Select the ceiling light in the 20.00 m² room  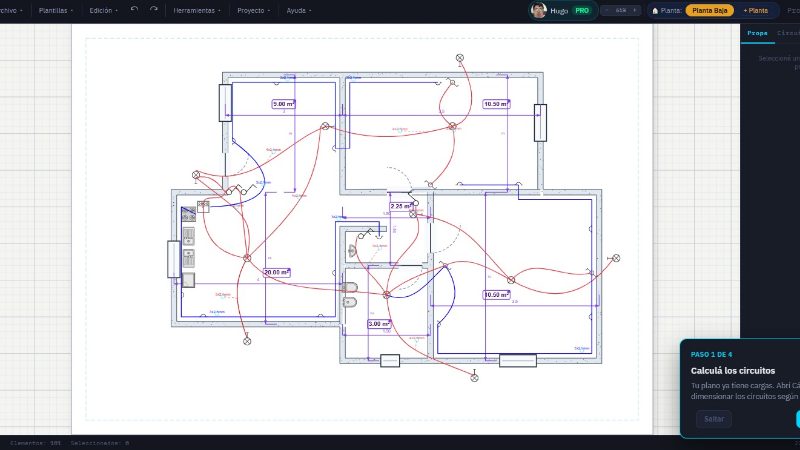point(247,258)
